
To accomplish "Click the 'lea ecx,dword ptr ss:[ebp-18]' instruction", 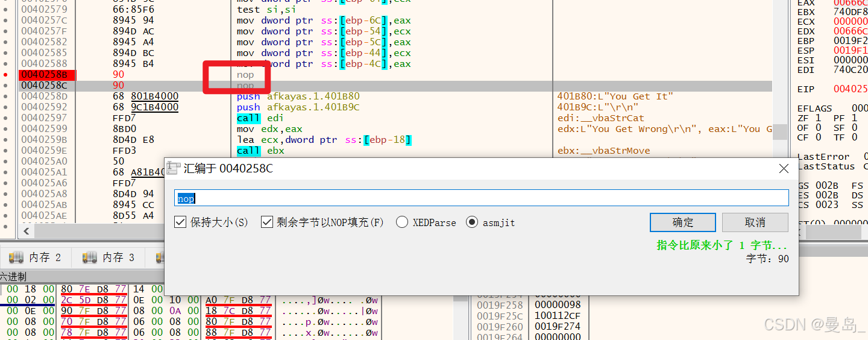I will (324, 140).
